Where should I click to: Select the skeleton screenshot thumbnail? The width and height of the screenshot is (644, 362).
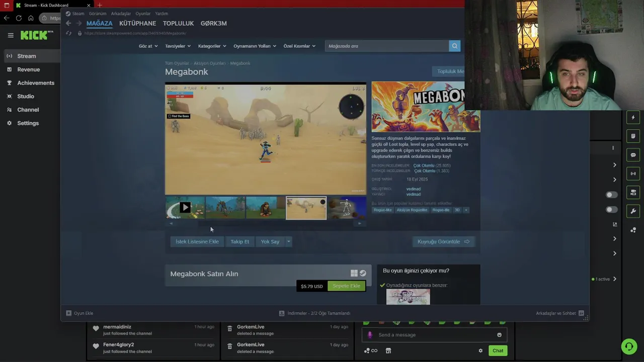(347, 208)
